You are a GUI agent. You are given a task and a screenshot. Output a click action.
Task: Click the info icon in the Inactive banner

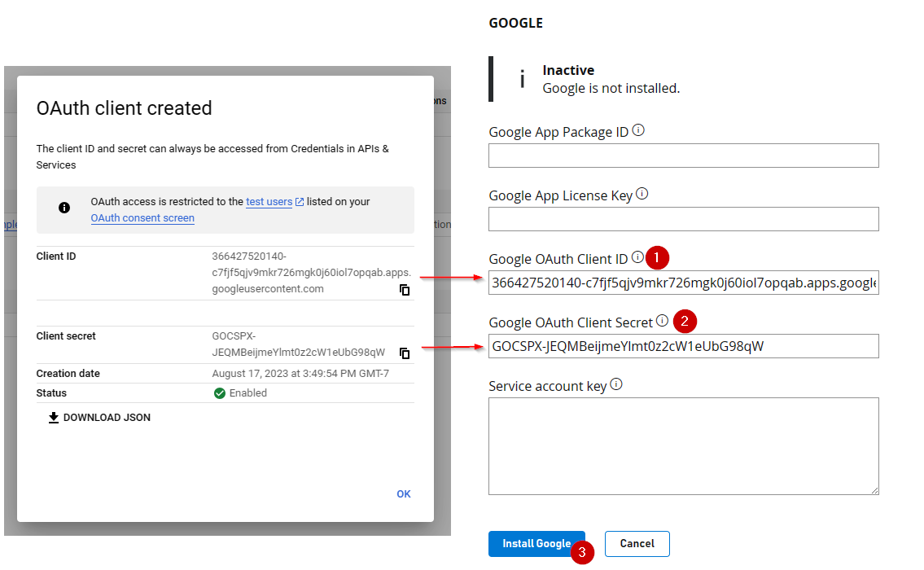[x=522, y=78]
